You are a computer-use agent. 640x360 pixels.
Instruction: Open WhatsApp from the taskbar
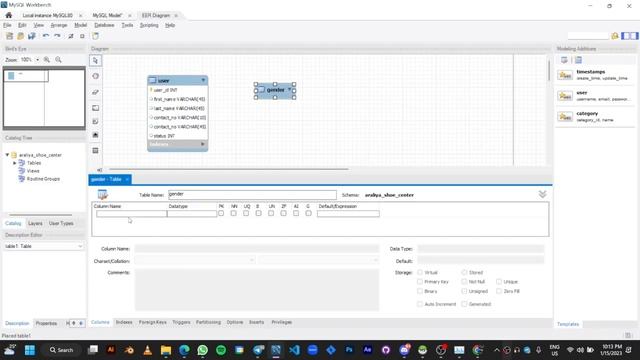202,350
